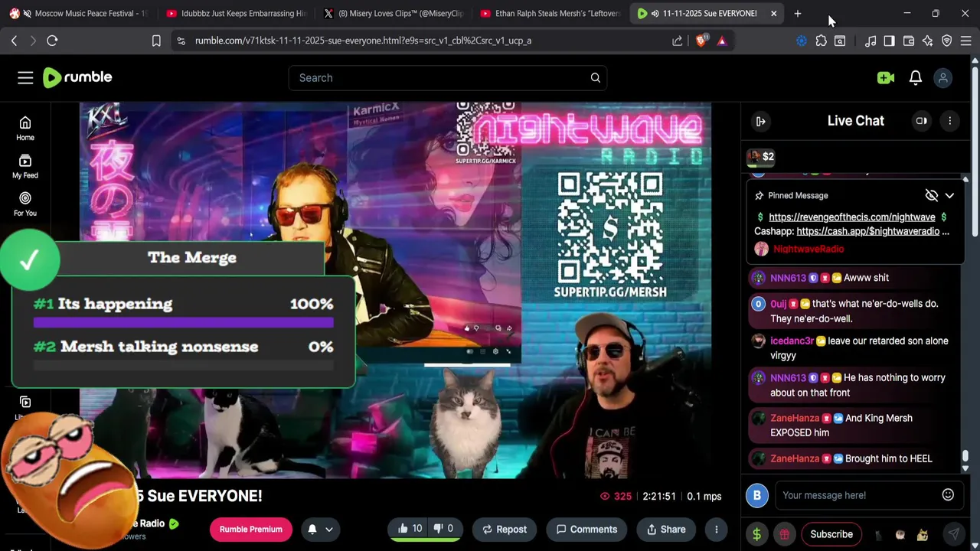980x551 pixels.
Task: Open the music playlist toolbar icon
Action: pyautogui.click(x=871, y=41)
